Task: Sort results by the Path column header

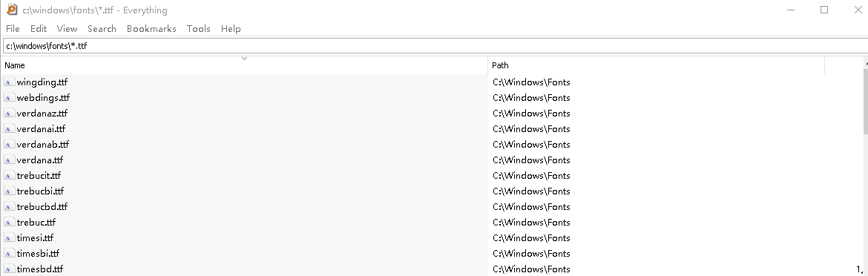Action: [x=657, y=65]
